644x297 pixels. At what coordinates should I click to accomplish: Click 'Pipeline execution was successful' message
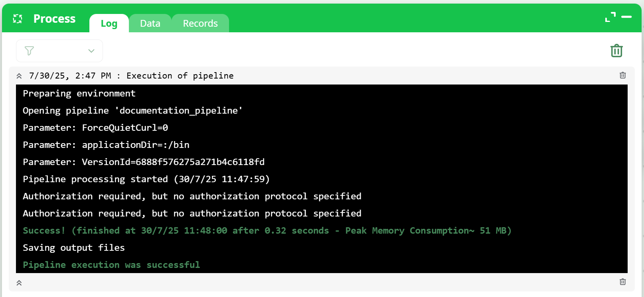(111, 265)
